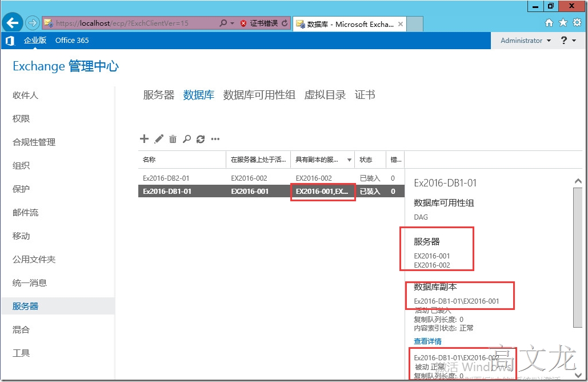Open 权限 in left navigation
The height and width of the screenshot is (382, 588).
[21, 118]
